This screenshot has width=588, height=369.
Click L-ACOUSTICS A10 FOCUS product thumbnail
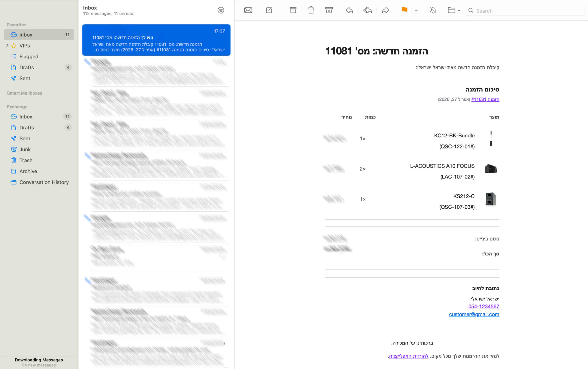491,169
